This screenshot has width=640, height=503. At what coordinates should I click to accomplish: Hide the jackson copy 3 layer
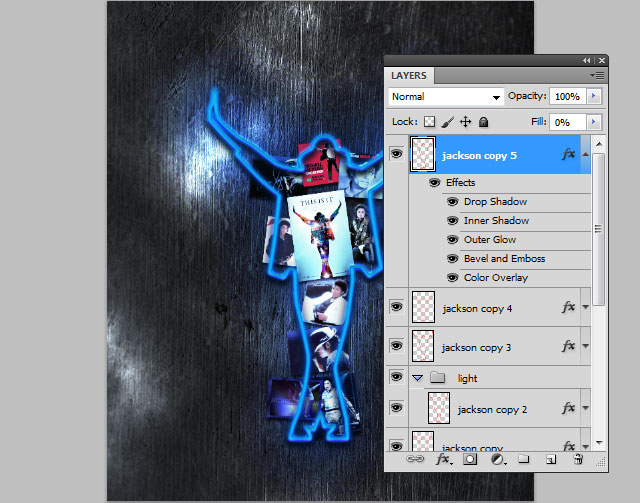396,346
